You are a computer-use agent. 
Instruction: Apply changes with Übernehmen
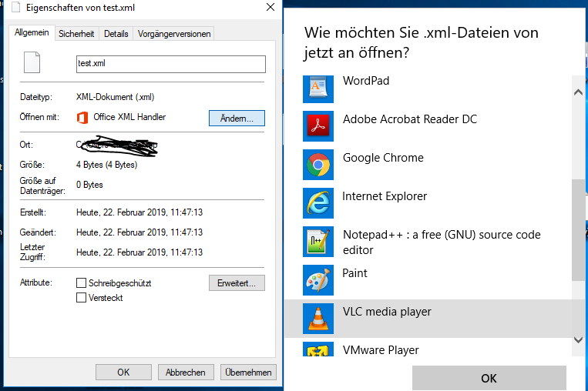click(x=248, y=373)
